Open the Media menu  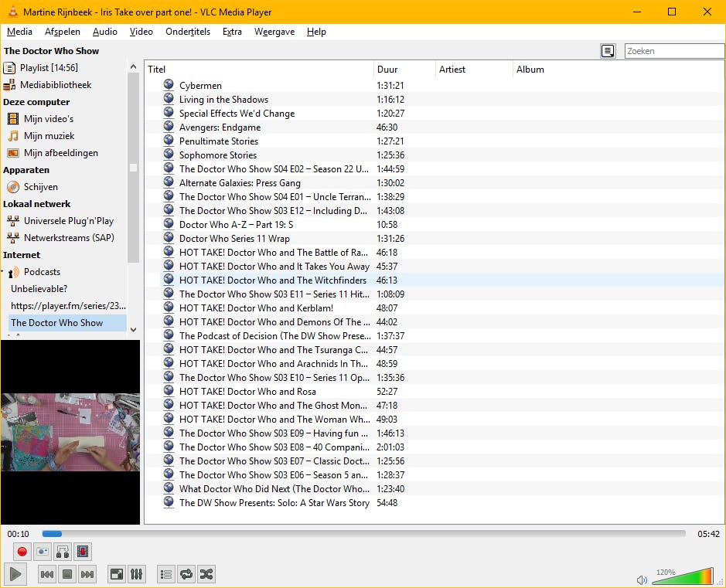pos(19,32)
